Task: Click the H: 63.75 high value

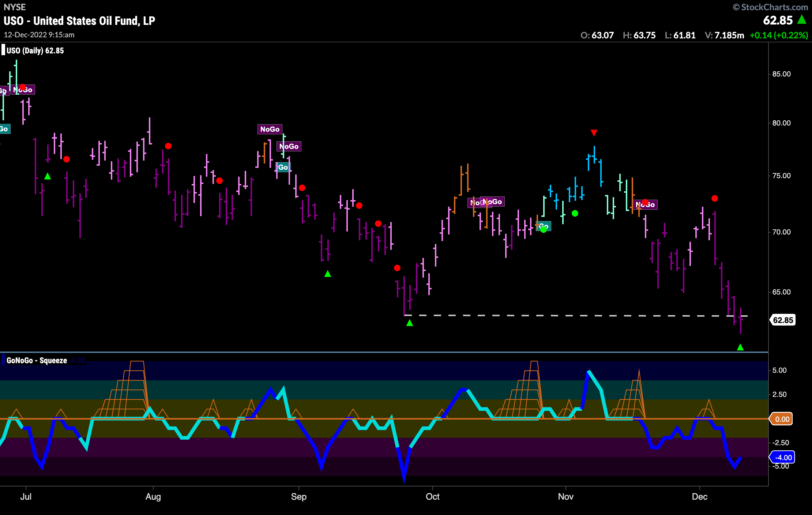Action: [639, 35]
